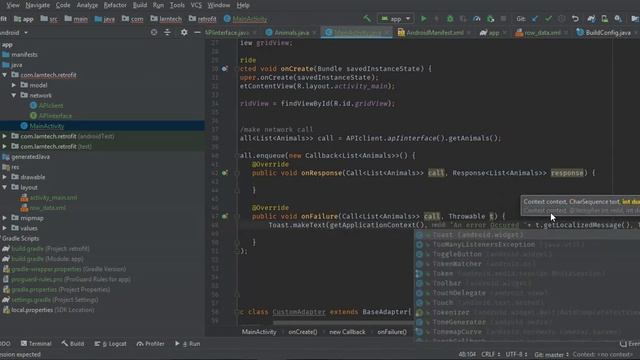This screenshot has height=360, width=640.
Task: Expand the model folder
Action: pos(14,85)
